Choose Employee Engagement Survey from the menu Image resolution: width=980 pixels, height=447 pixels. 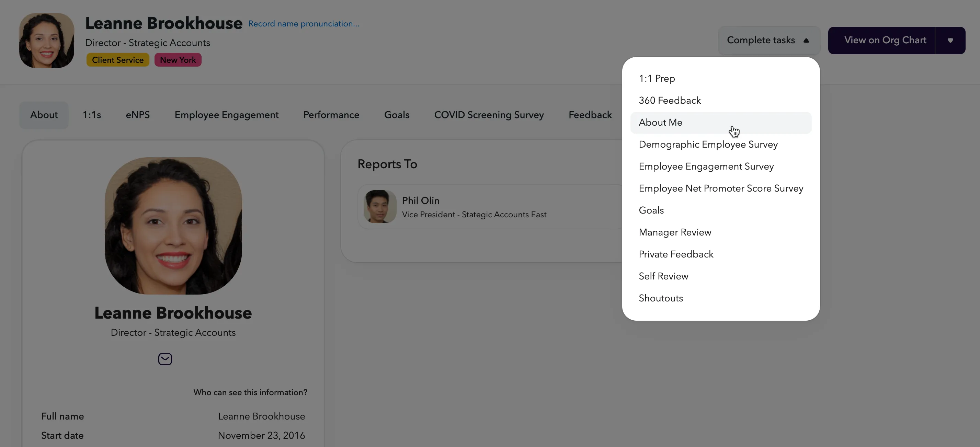(x=721, y=167)
